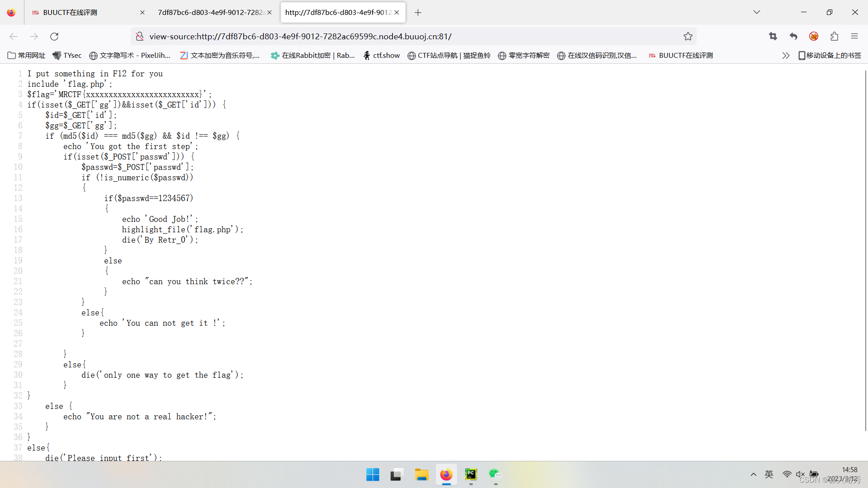The height and width of the screenshot is (488, 868).
Task: Expand the list all tabs chevron
Action: coord(756,12)
